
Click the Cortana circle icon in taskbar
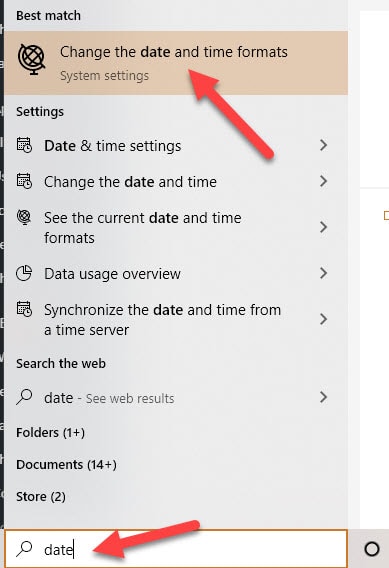[x=372, y=549]
